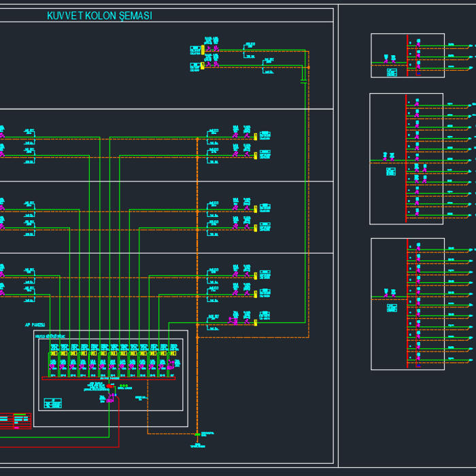The height and width of the screenshot is (476, 476).
Task: Select the cyan meter box in bottom-right panel
Action: coord(392,308)
